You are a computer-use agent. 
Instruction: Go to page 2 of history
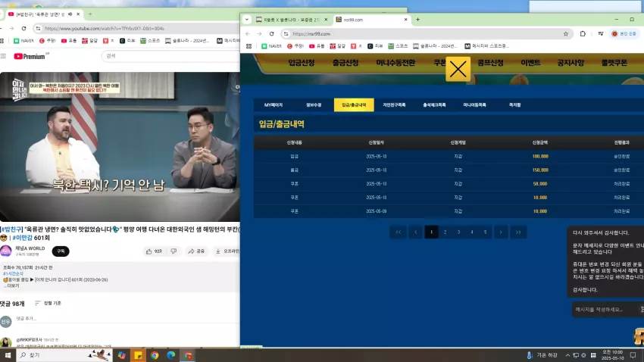coord(445,232)
